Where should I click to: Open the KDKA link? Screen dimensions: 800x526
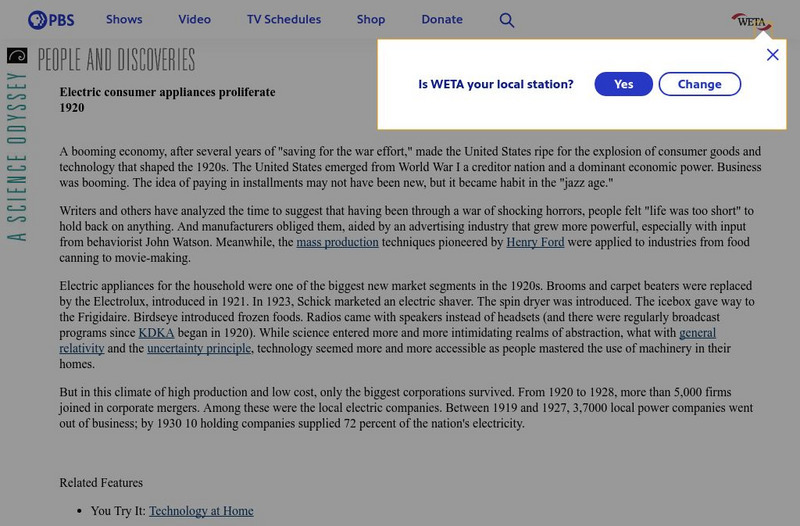[x=156, y=333]
